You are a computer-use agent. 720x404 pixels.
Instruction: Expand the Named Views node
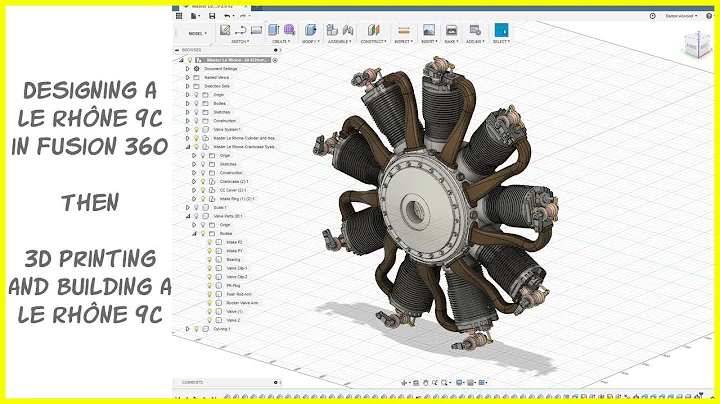point(187,78)
